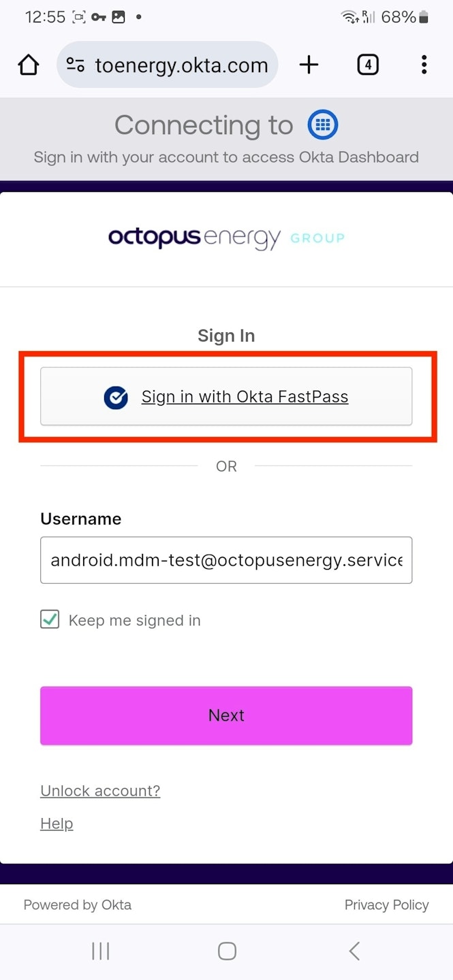Open tab switcher showing 4 tabs
453x980 pixels.
click(367, 65)
